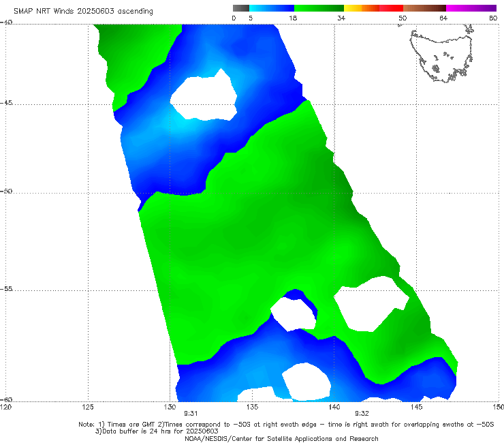
Task: Click the 'Data buffer is 24 hrs' note
Action: (157, 431)
